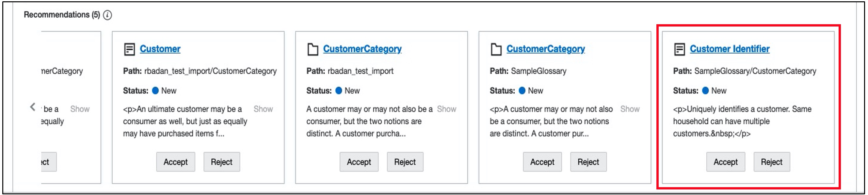Viewport: 868px width, 195px height.
Task: Show full description of Customer card
Action: click(263, 109)
